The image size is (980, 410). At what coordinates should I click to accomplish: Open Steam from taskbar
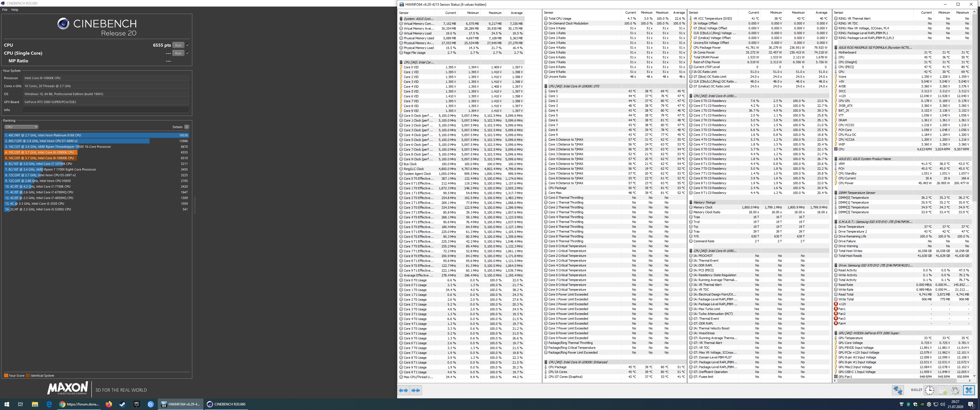pos(122,404)
